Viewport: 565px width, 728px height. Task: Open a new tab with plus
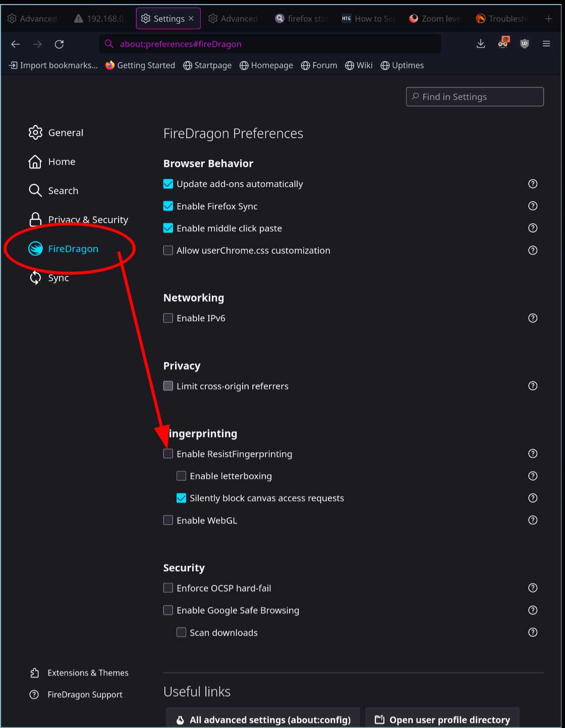click(x=549, y=19)
